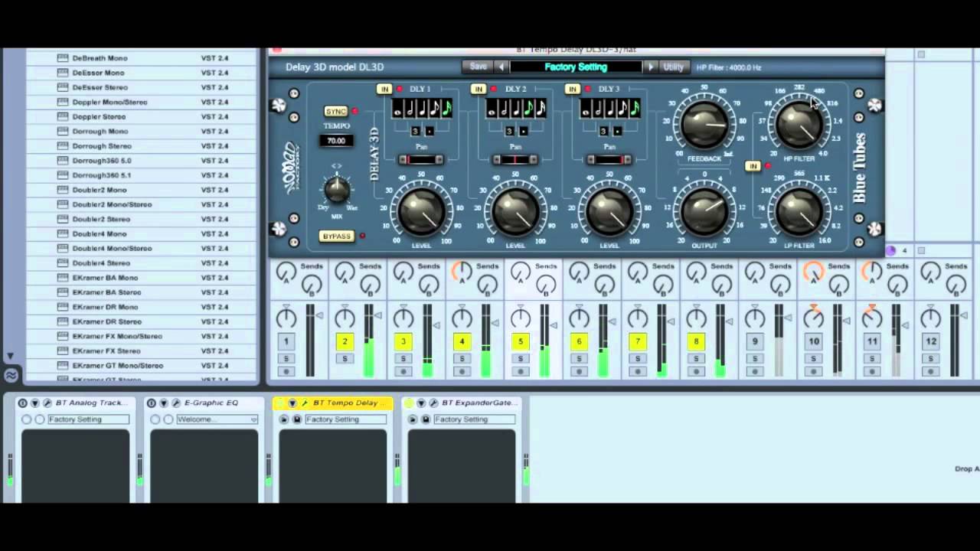Click track 1 activator button
This screenshot has height=551, width=980.
pos(286,342)
